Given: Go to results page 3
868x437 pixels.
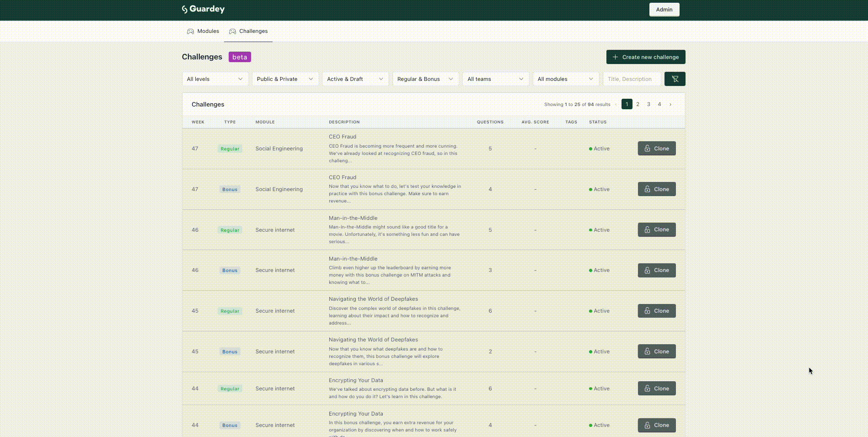Looking at the screenshot, I should 648,104.
